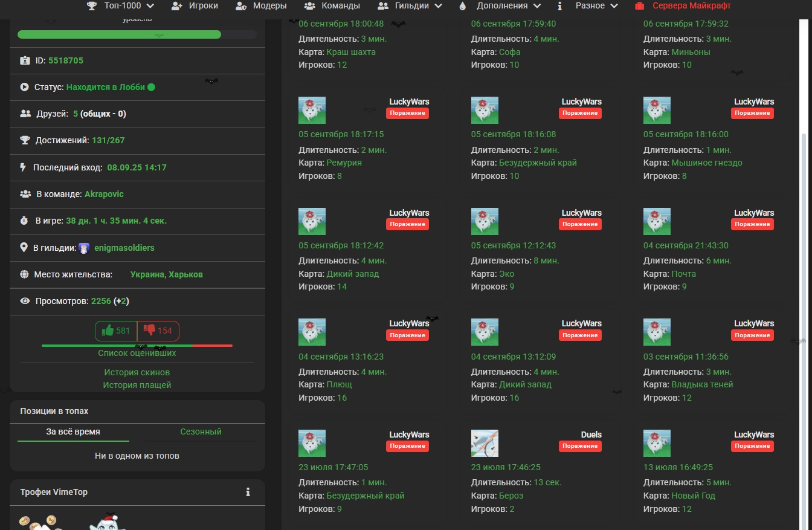Click the ID card icon next to ID
This screenshot has width=812, height=530.
[25, 60]
